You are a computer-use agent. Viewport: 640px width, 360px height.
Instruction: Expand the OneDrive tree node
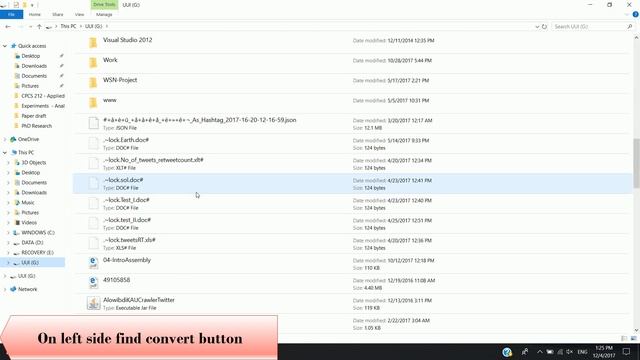[5, 139]
